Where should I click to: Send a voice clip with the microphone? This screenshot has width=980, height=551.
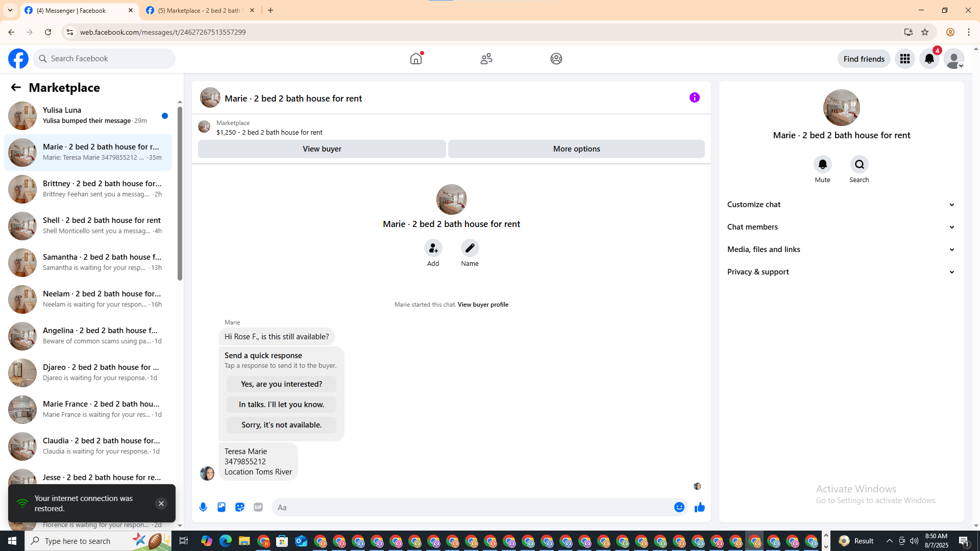(203, 507)
